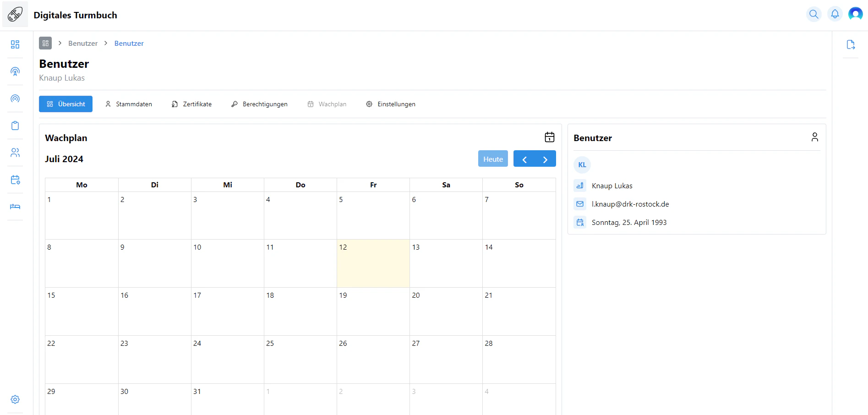The width and height of the screenshot is (868, 415).
Task: Click the name icon beside Knaup Lukas
Action: (580, 186)
